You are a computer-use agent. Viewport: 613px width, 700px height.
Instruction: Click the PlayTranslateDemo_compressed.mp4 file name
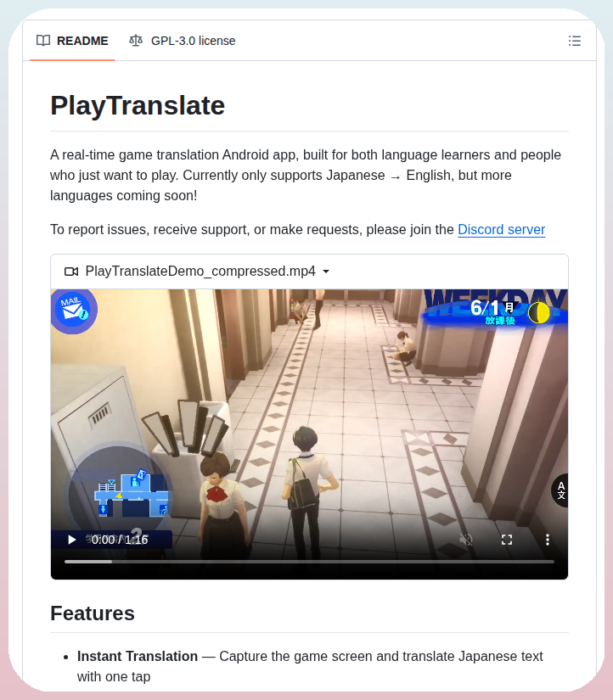[x=200, y=272]
